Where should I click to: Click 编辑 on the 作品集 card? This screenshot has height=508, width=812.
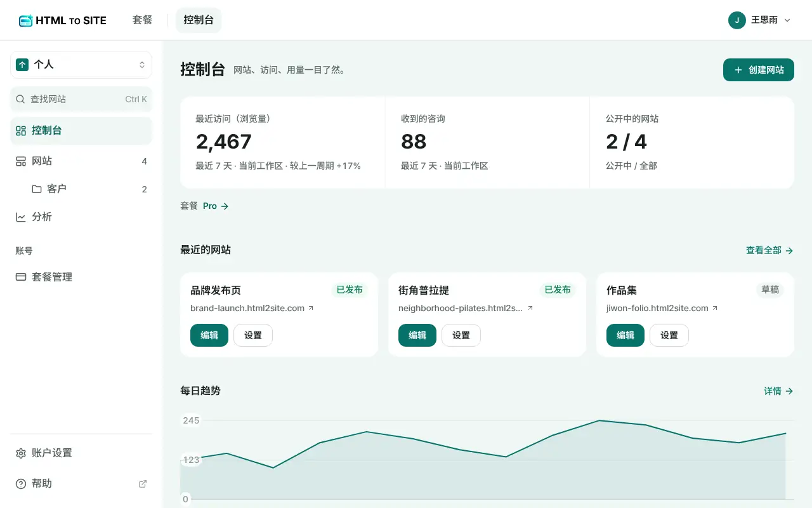[625, 335]
